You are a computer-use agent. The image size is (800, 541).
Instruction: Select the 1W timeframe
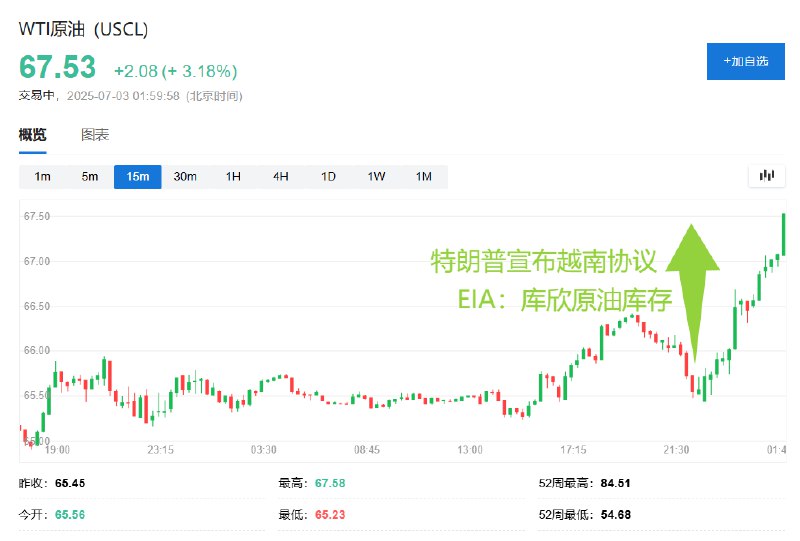pyautogui.click(x=376, y=177)
